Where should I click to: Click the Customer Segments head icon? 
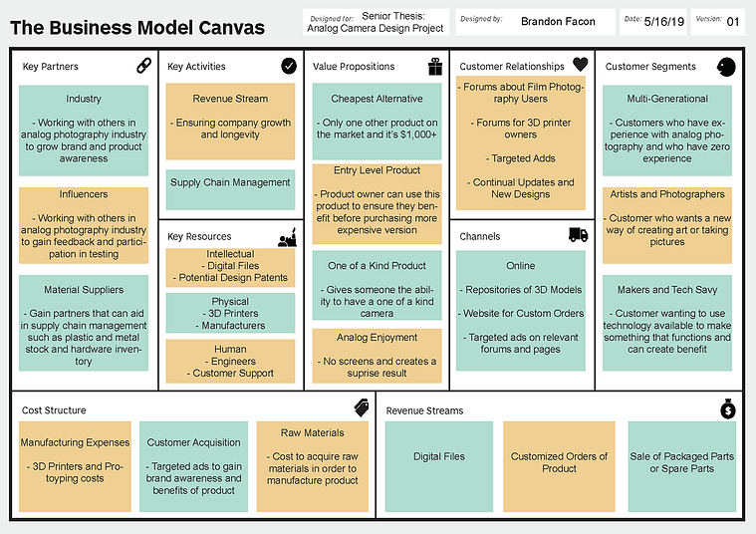pos(726,67)
